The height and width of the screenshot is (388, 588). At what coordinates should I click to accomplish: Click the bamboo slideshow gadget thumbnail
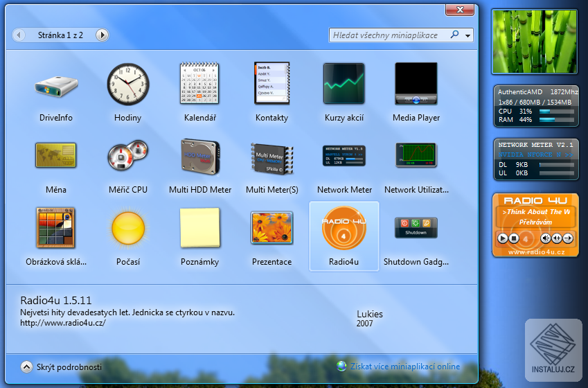533,42
